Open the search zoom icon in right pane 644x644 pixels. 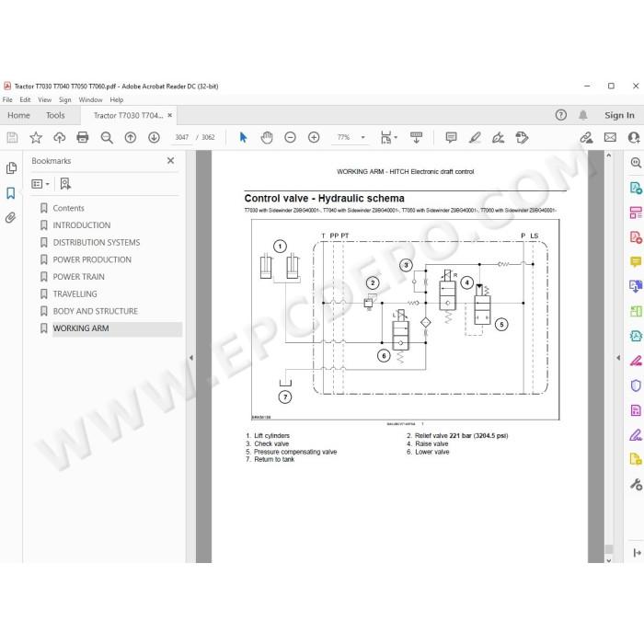point(636,163)
